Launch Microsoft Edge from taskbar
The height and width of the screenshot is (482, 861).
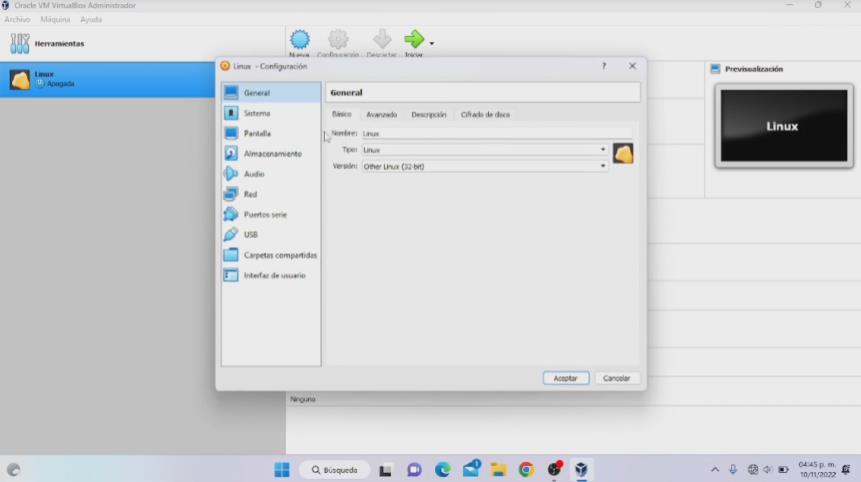point(443,470)
